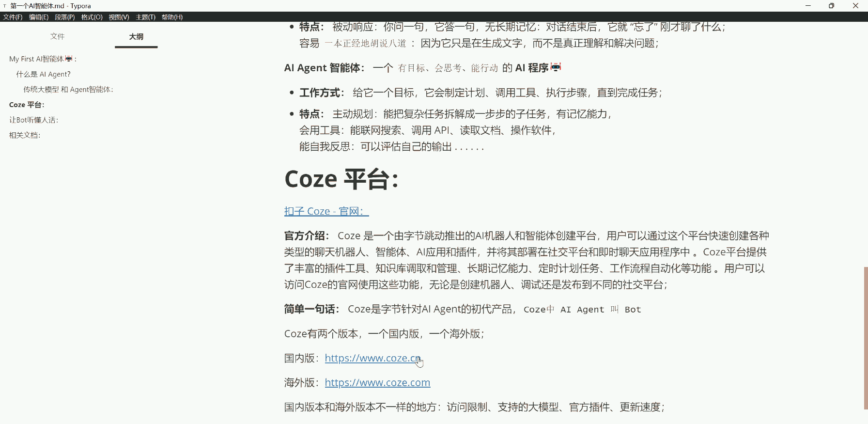The image size is (868, 424).
Task: Select outline item 相关文档
Action: pyautogui.click(x=25, y=135)
